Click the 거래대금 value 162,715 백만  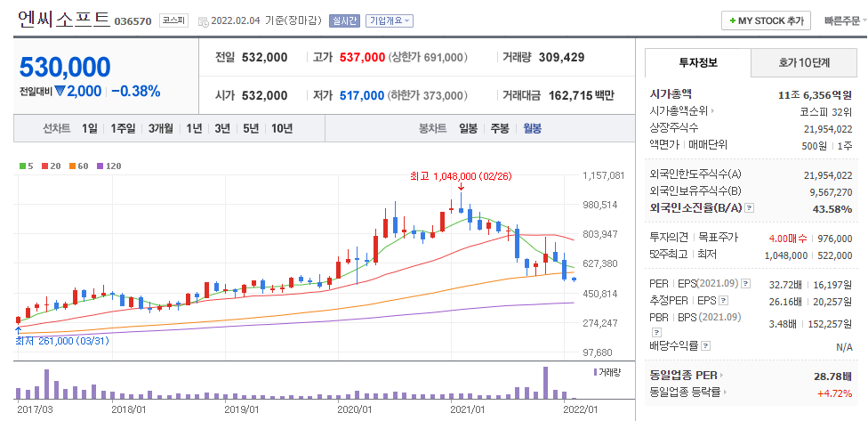click(582, 95)
